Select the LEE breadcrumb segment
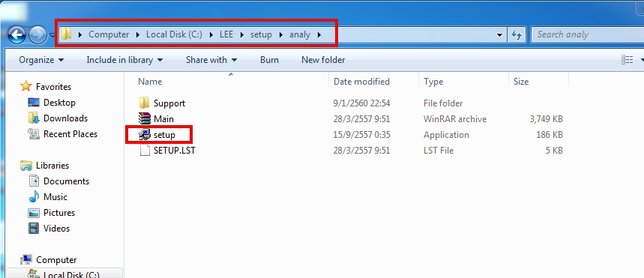This screenshot has width=644, height=278. pos(226,34)
